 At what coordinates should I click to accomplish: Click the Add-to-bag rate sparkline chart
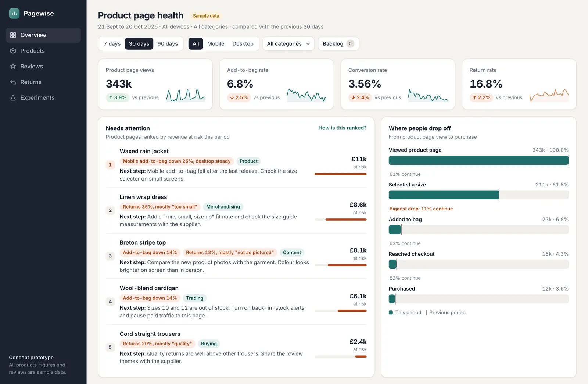click(306, 95)
